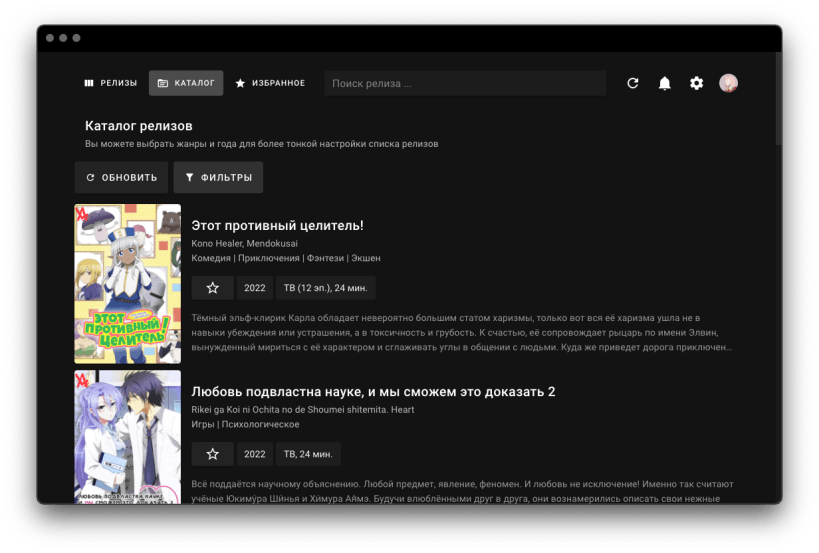Click the refresh icon in top bar
Screen dimensions: 819x553
click(x=633, y=83)
